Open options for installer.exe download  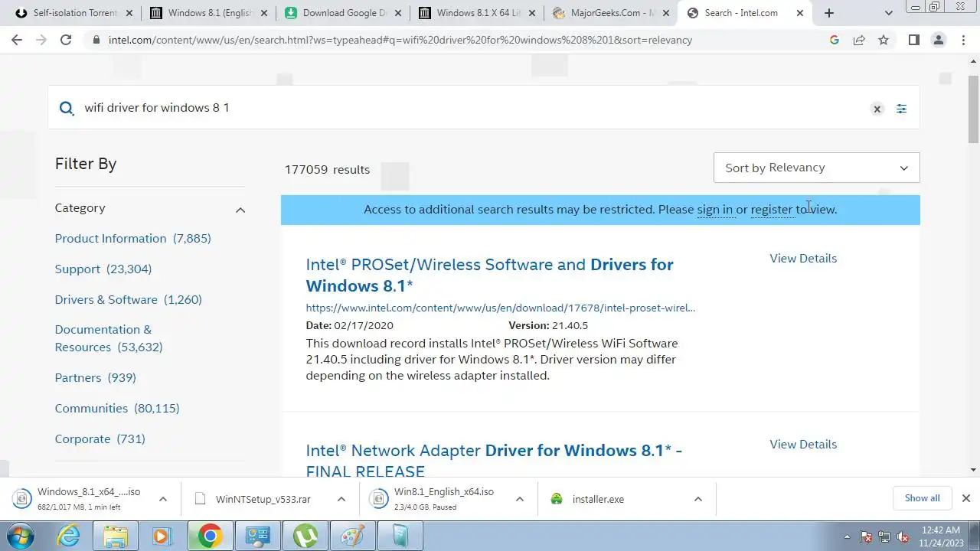coord(698,499)
